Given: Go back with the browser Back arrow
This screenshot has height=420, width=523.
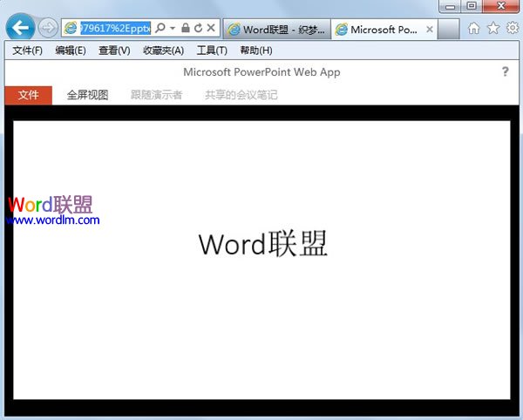Looking at the screenshot, I should pyautogui.click(x=20, y=28).
